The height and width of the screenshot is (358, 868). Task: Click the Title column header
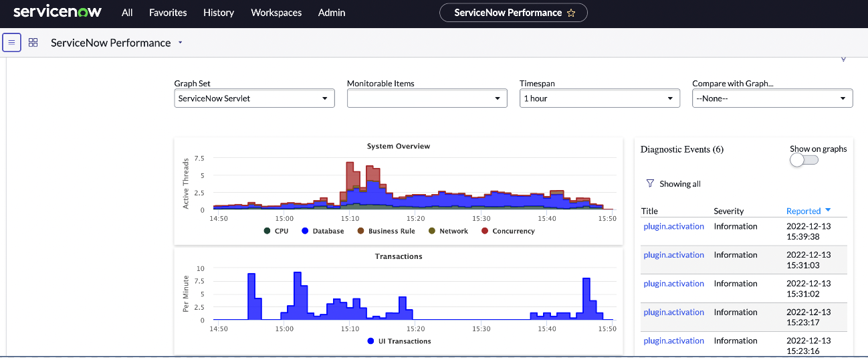tap(649, 211)
